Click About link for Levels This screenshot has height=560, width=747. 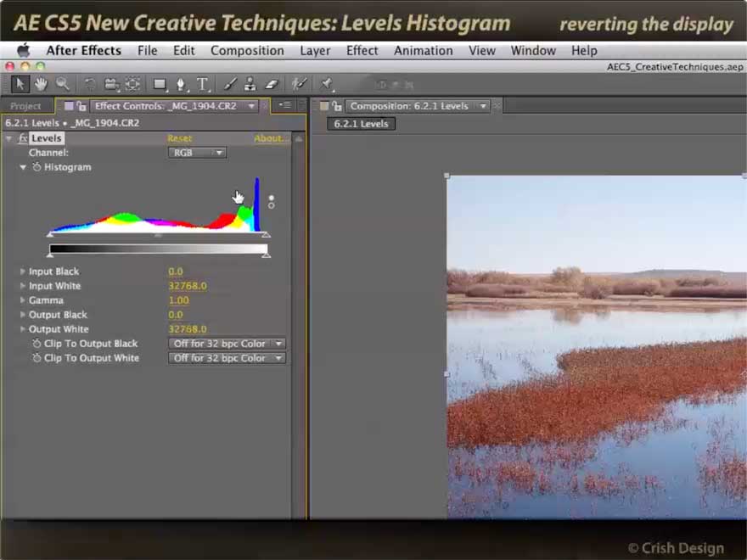(271, 138)
